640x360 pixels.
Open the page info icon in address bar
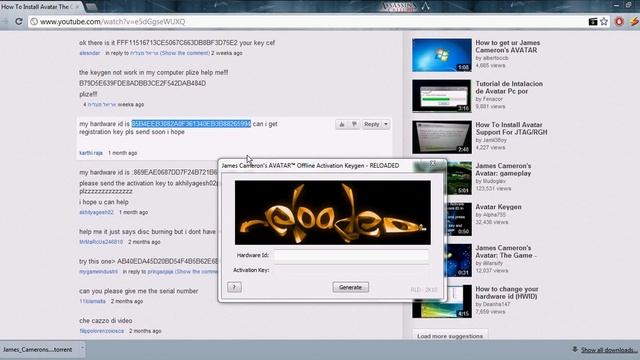pyautogui.click(x=34, y=22)
